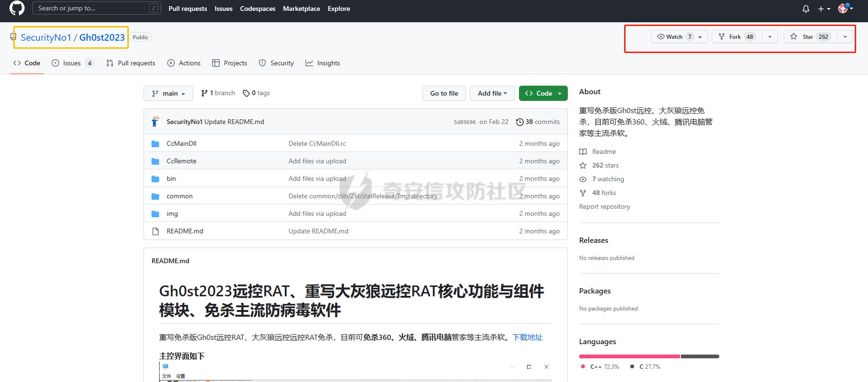
Task: Click the CcMainDll folder icon
Action: pos(155,143)
